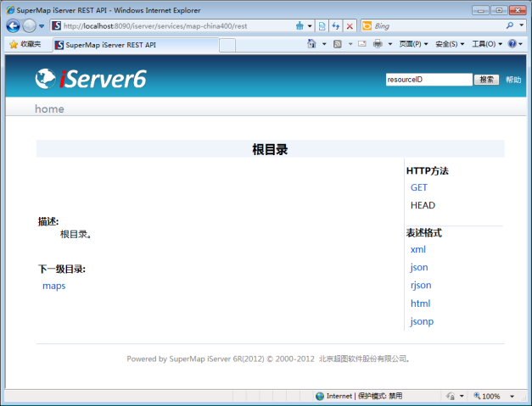The image size is (532, 406).
Task: Click the 搜索 search button
Action: pyautogui.click(x=486, y=80)
